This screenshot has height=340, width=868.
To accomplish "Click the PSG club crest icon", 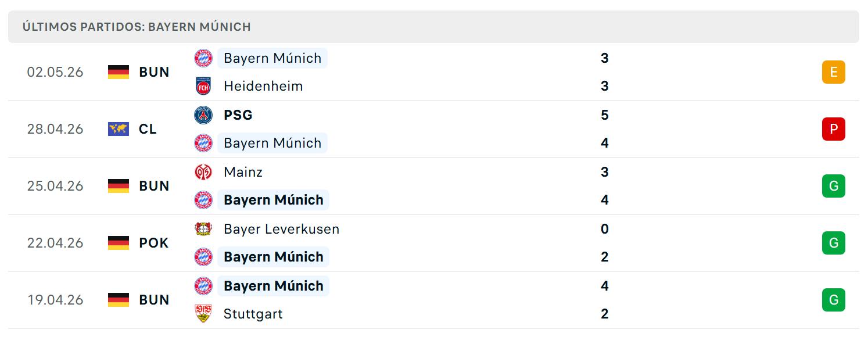I will point(203,115).
